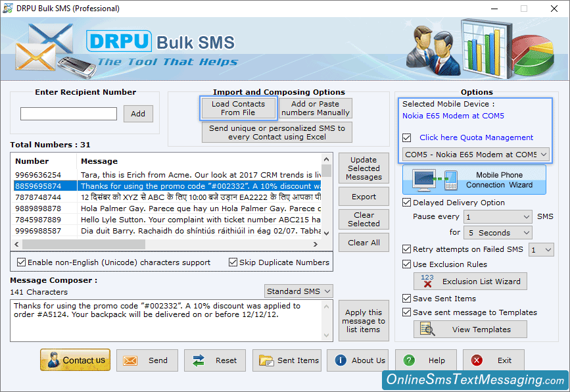
Task: Click the swap arrows Reset icon
Action: (x=199, y=360)
